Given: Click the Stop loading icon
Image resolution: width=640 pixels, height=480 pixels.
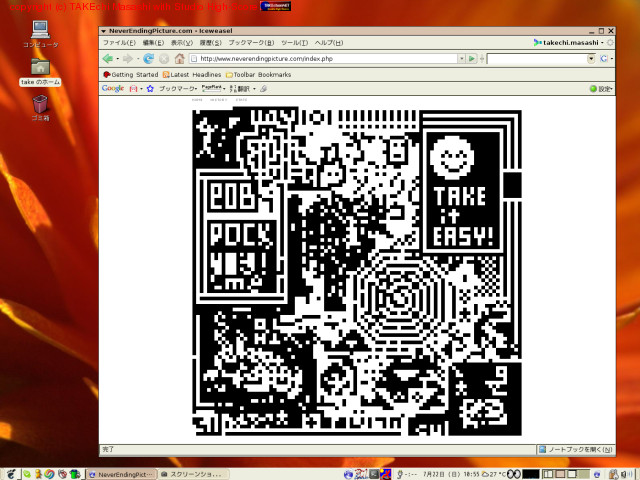Looking at the screenshot, I should 164,59.
